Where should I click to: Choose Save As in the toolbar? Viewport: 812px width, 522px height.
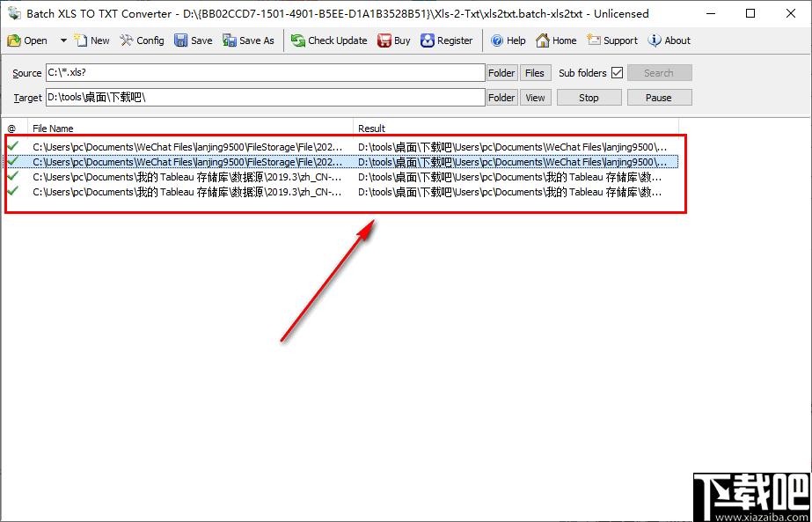tap(249, 40)
